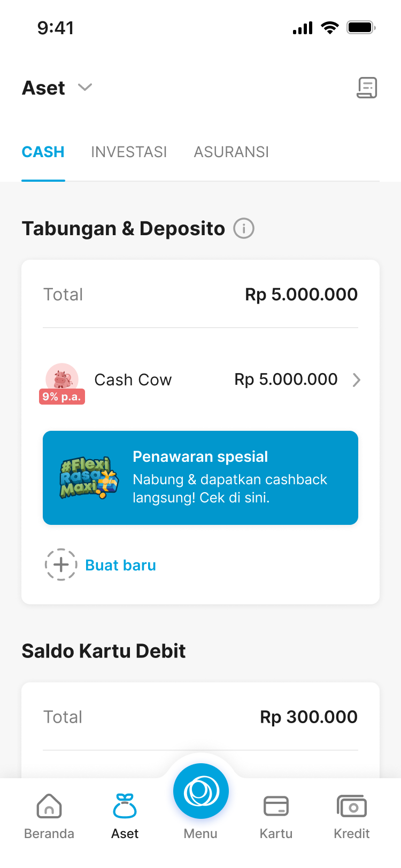Open the central Menu circle button
The image size is (401, 868).
[x=201, y=791]
